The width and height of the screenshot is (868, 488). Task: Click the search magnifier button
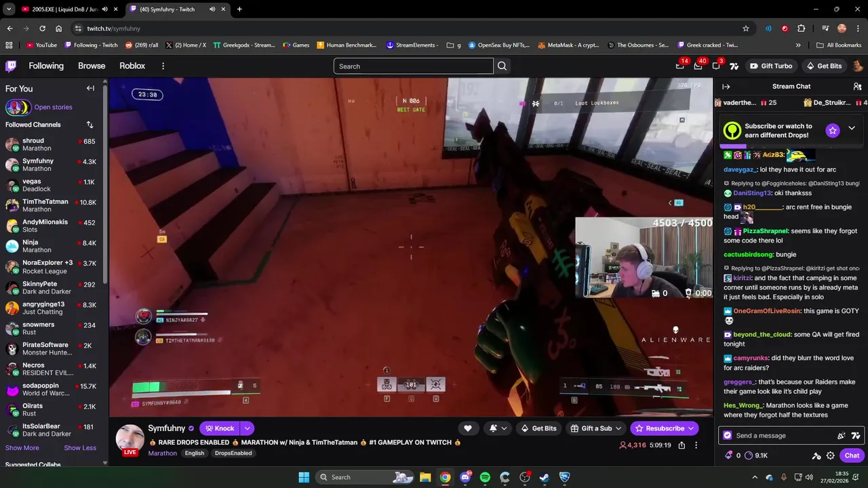(x=502, y=66)
